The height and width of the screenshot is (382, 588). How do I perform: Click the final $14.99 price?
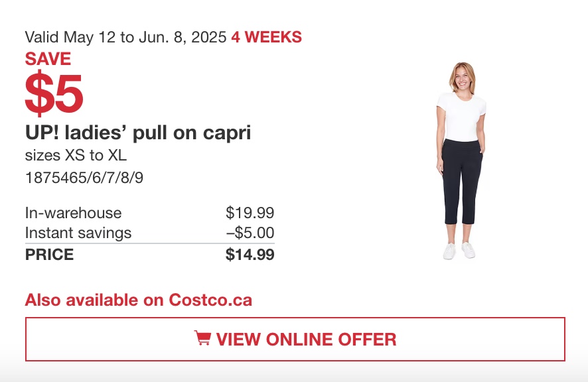tap(250, 255)
